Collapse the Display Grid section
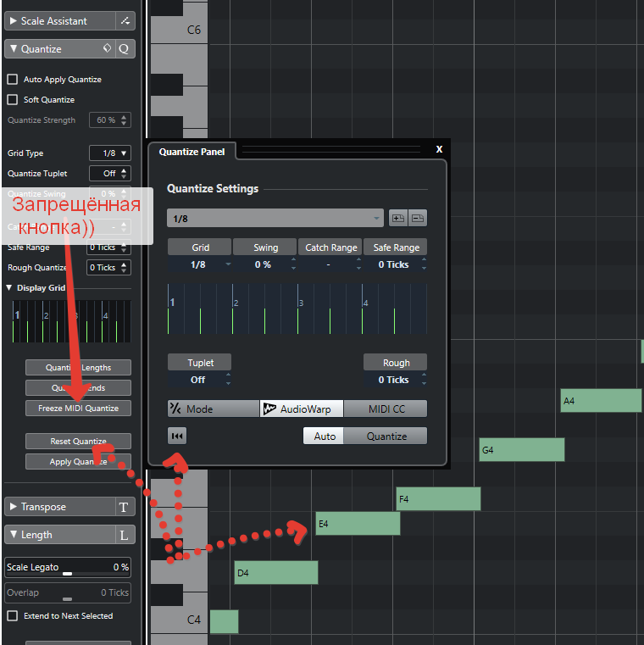This screenshot has width=644, height=645. click(9, 287)
